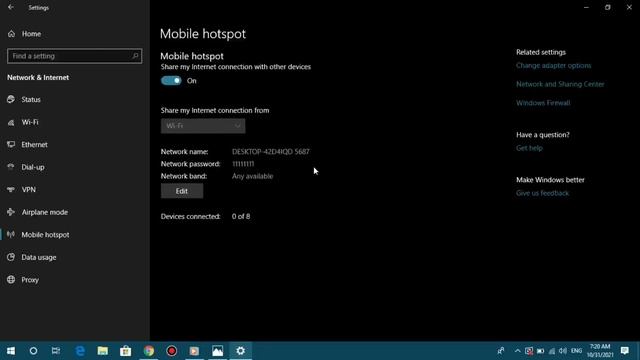
Task: Click the battery tray icon
Action: [540, 351]
